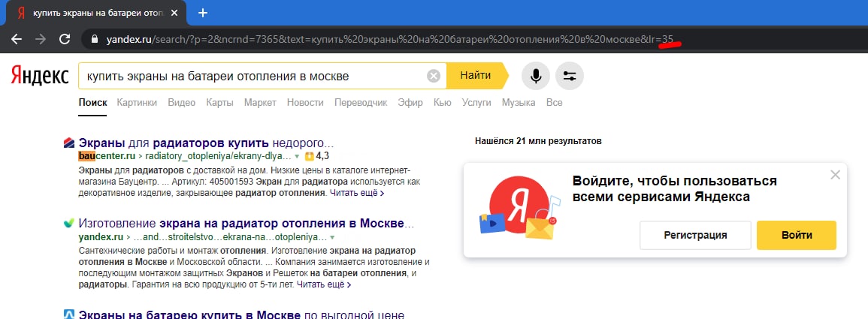Go back with browser back arrow
This screenshot has width=868, height=319.
(x=17, y=39)
